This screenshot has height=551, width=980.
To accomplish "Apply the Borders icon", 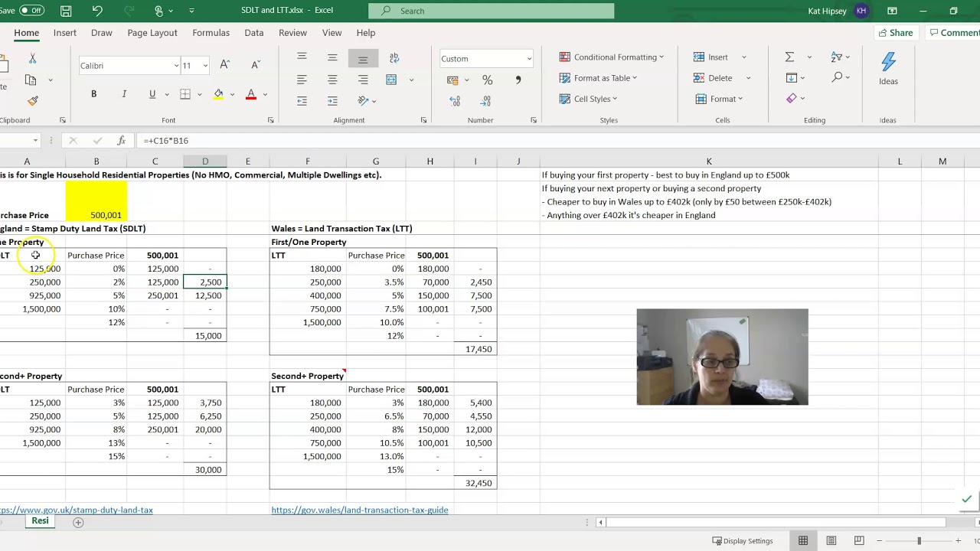I will pos(185,94).
